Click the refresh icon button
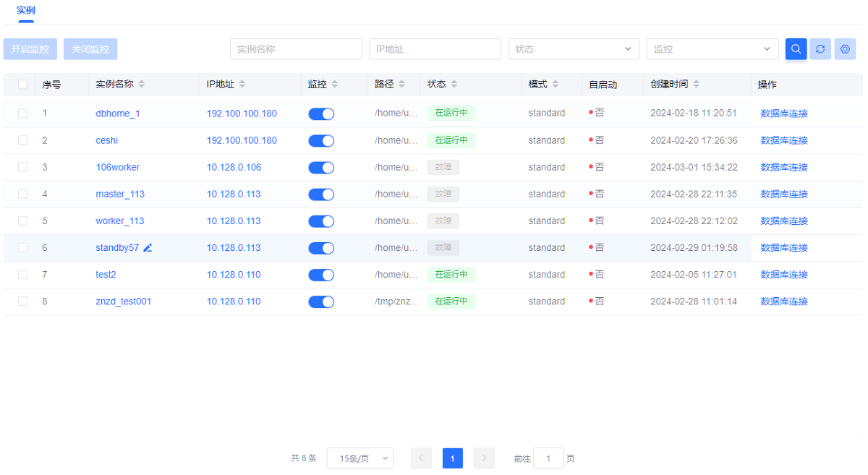 pyautogui.click(x=820, y=49)
